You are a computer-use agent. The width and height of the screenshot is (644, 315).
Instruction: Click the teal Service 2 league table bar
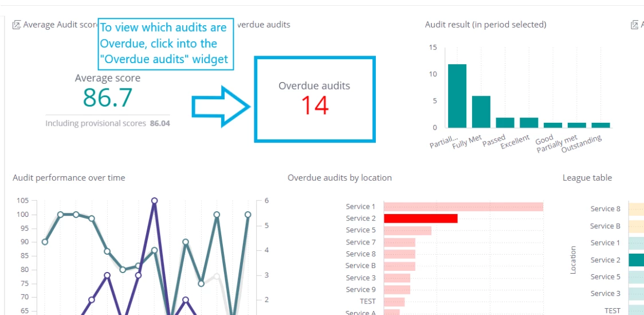coord(636,260)
